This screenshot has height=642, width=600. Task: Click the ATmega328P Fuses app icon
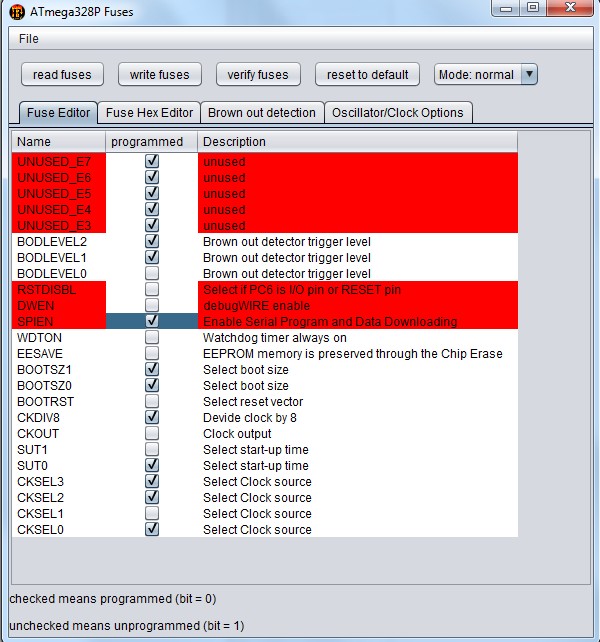click(x=17, y=12)
